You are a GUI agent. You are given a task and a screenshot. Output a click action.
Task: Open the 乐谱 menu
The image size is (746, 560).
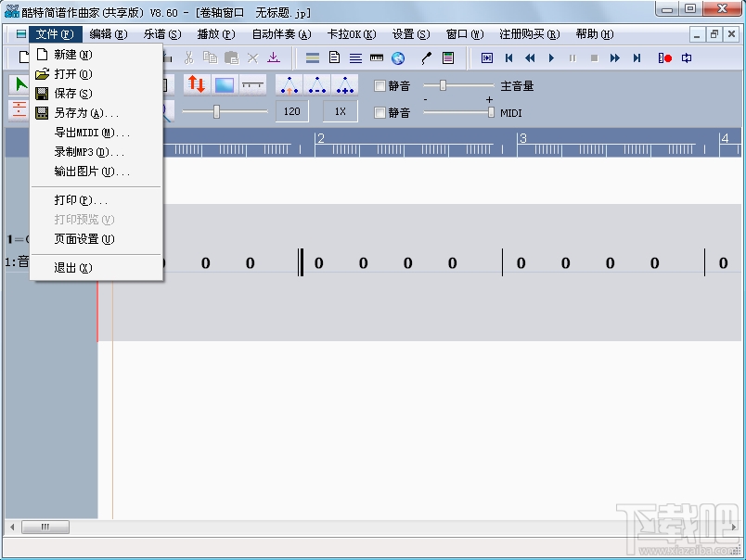click(161, 33)
